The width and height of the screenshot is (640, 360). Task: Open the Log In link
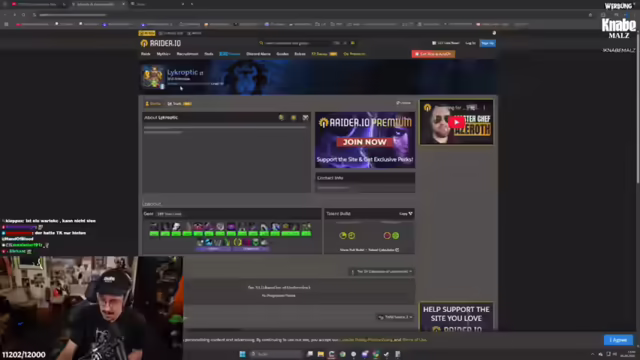point(470,43)
